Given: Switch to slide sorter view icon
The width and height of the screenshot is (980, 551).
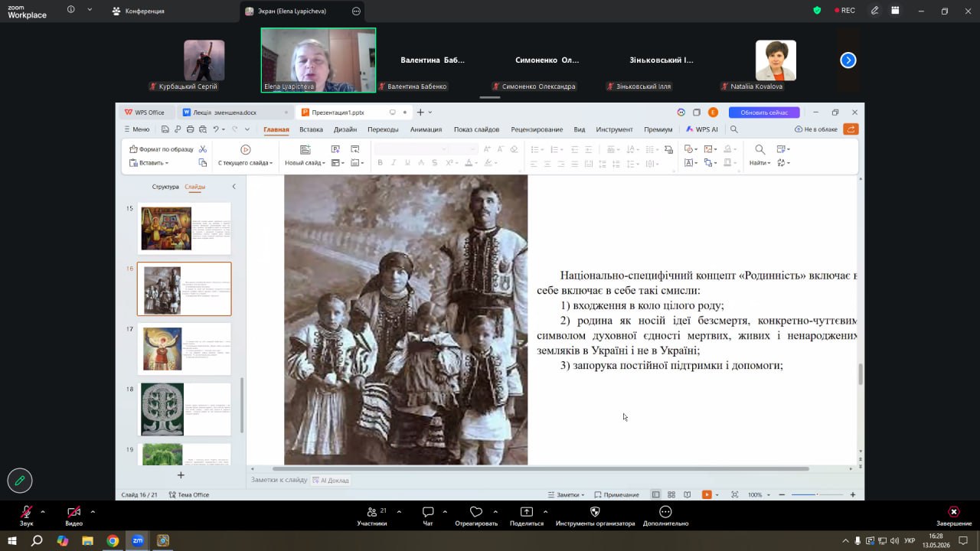Looking at the screenshot, I should [x=671, y=494].
